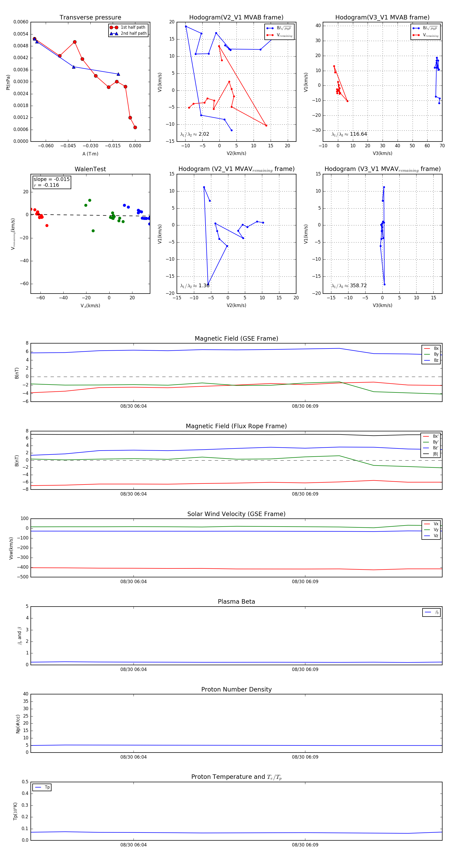
Task: Select the '1st half path' legend entry
Action: (x=128, y=27)
